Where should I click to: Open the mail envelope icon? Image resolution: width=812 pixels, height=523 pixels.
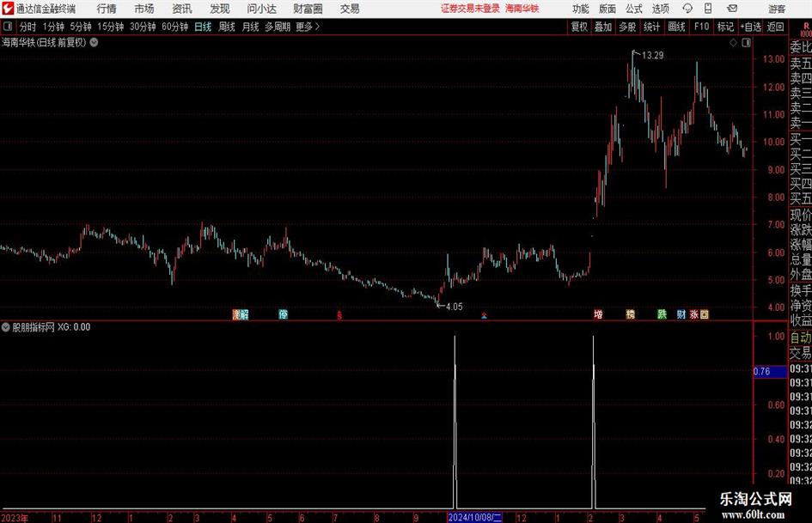[732, 9]
